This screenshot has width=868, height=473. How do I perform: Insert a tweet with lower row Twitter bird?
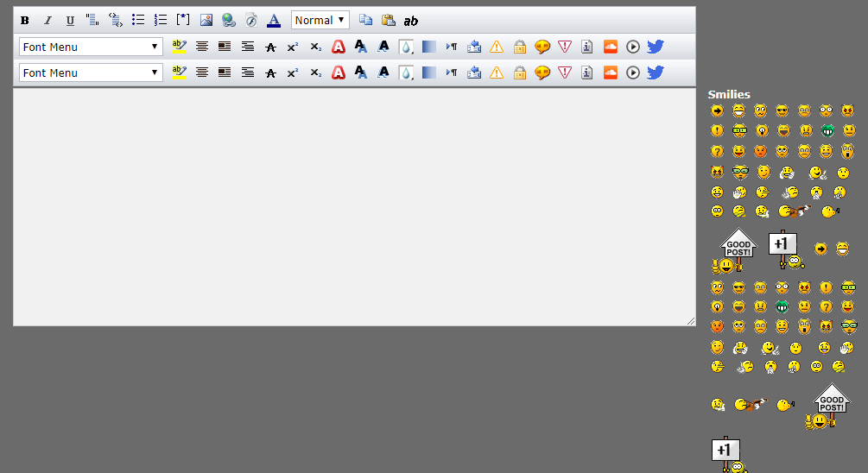656,73
